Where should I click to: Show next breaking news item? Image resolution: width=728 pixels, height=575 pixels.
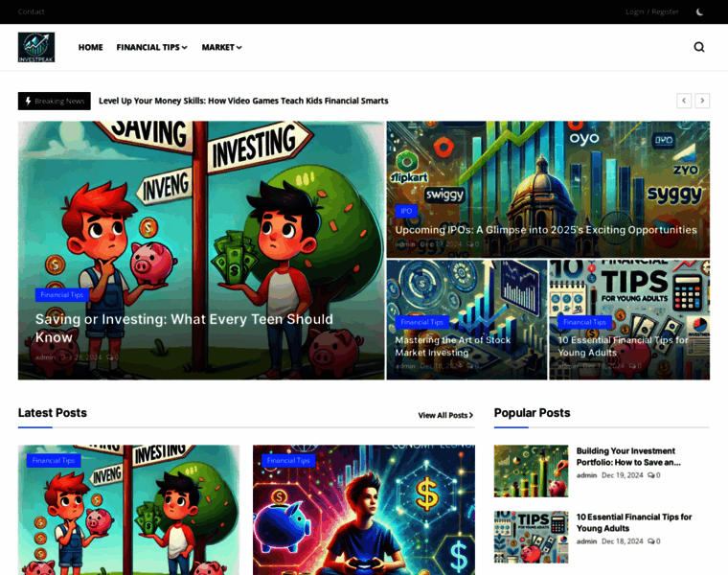tap(702, 101)
